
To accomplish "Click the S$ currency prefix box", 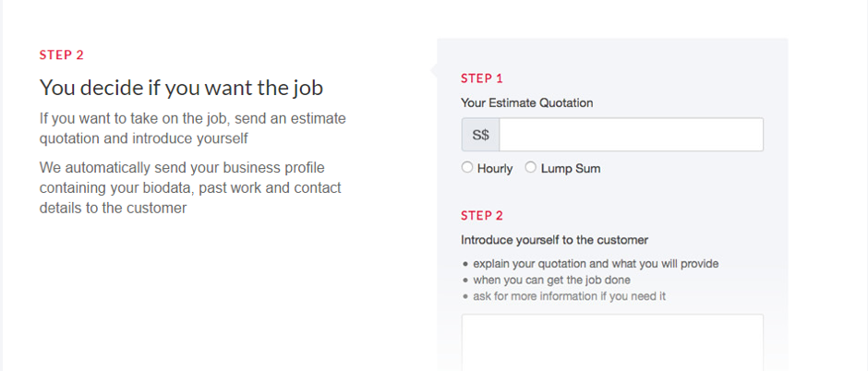I will pos(480,135).
